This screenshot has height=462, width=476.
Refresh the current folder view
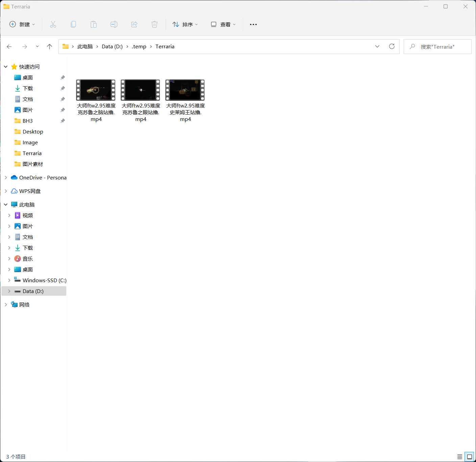click(x=392, y=47)
